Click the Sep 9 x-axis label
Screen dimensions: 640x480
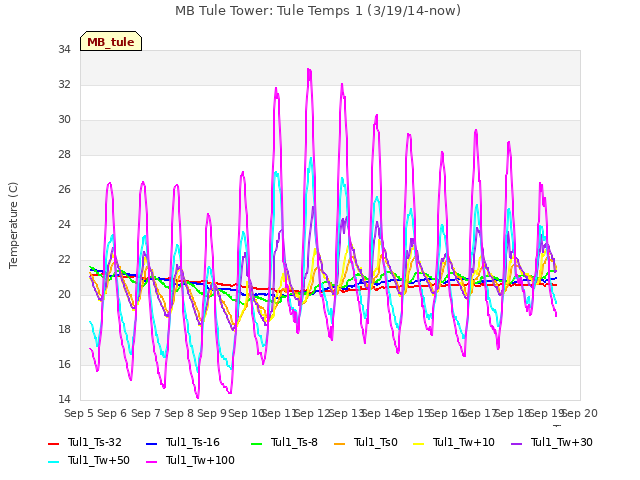click(x=212, y=413)
